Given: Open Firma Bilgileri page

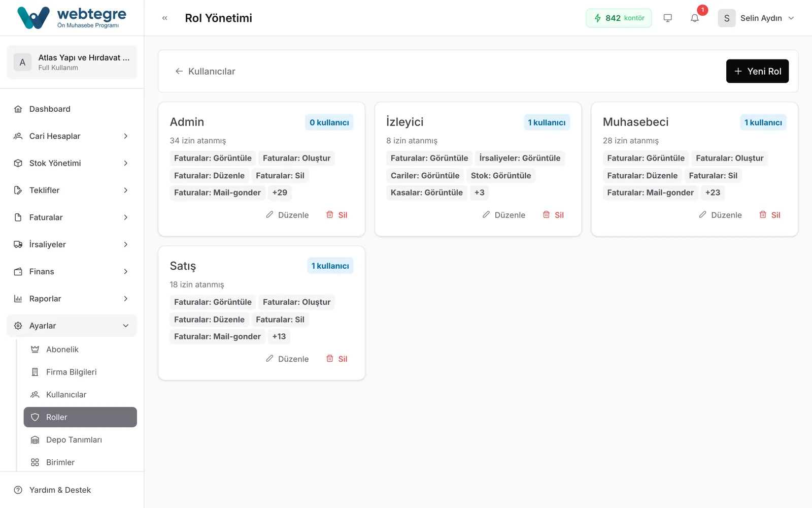Looking at the screenshot, I should [80, 372].
